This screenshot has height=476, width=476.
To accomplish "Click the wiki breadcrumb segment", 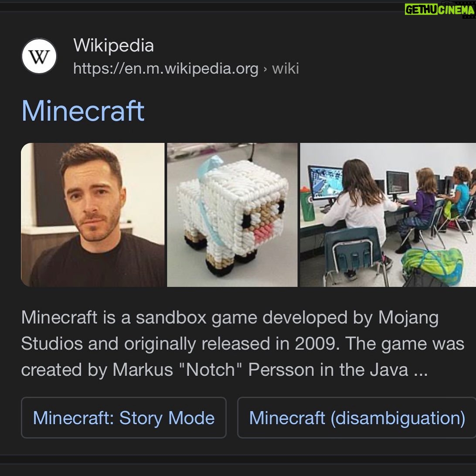I will click(286, 68).
